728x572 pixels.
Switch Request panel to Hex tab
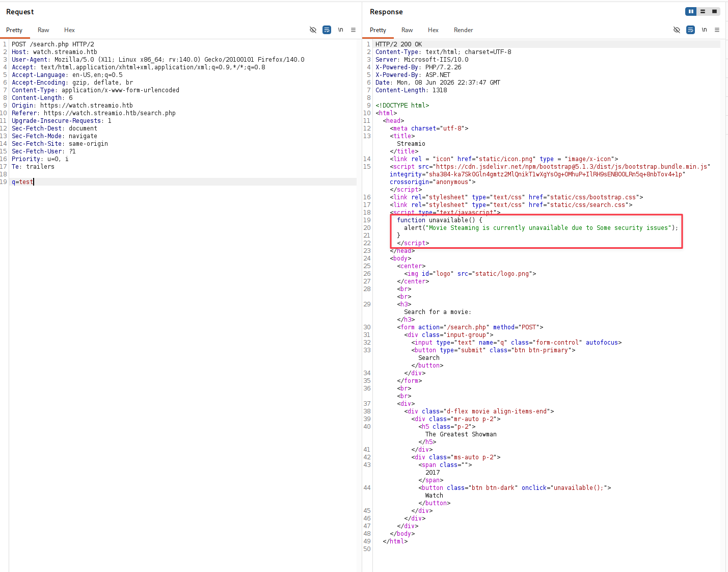[x=69, y=30]
